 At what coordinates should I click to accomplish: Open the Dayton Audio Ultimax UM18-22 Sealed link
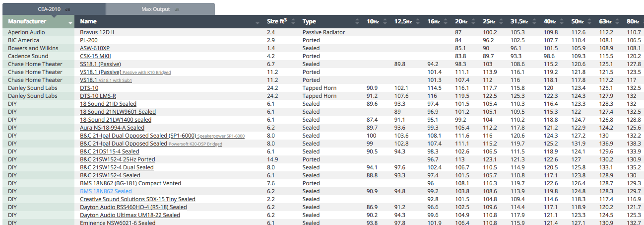point(130,215)
